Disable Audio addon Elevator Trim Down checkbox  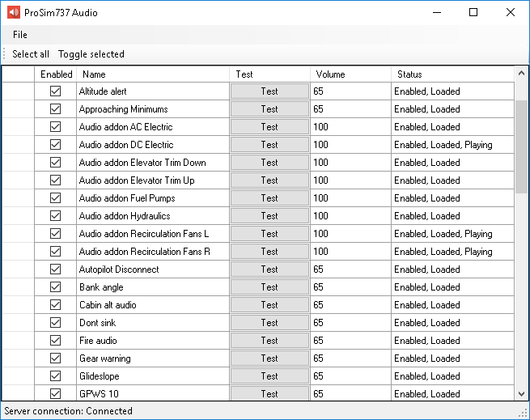pyautogui.click(x=56, y=163)
